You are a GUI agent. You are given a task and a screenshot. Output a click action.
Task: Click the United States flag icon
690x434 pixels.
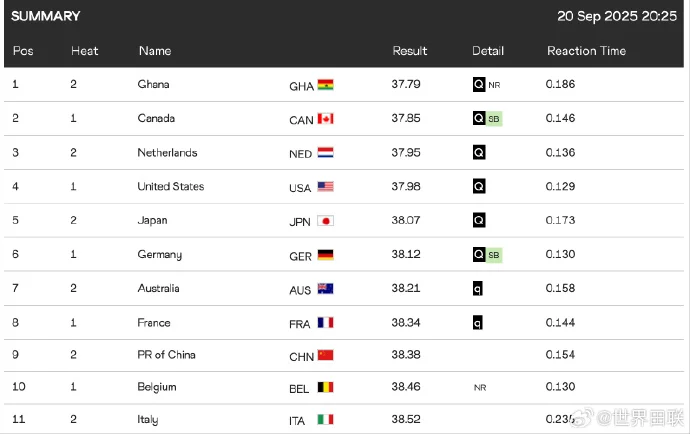pyautogui.click(x=325, y=187)
